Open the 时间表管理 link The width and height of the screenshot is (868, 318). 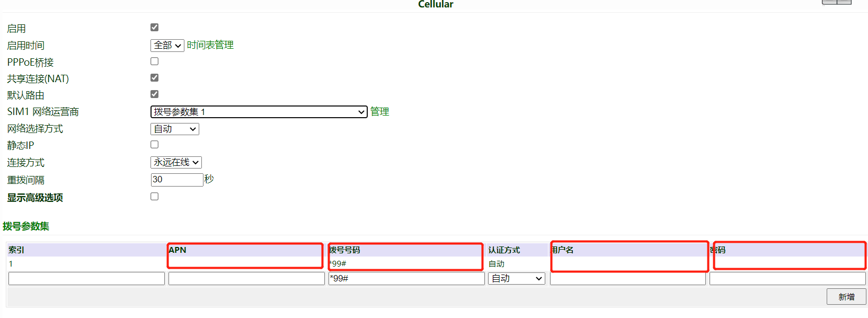210,45
